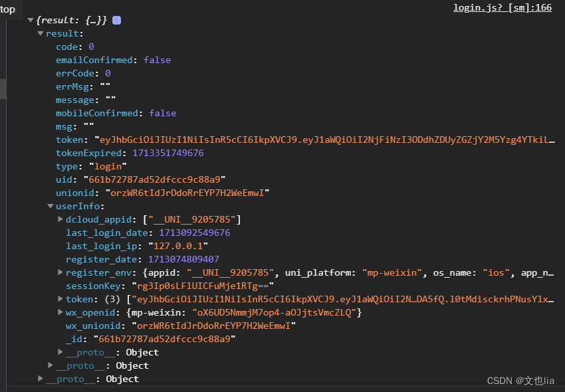Click last_login_date value 1713092549676
The height and width of the screenshot is (392, 565).
195,233
